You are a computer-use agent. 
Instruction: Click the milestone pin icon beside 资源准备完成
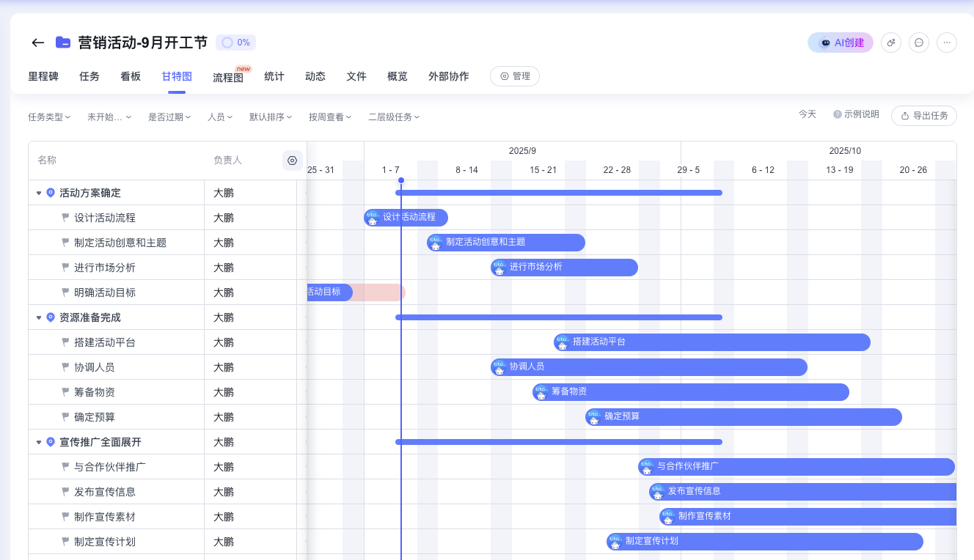[50, 317]
